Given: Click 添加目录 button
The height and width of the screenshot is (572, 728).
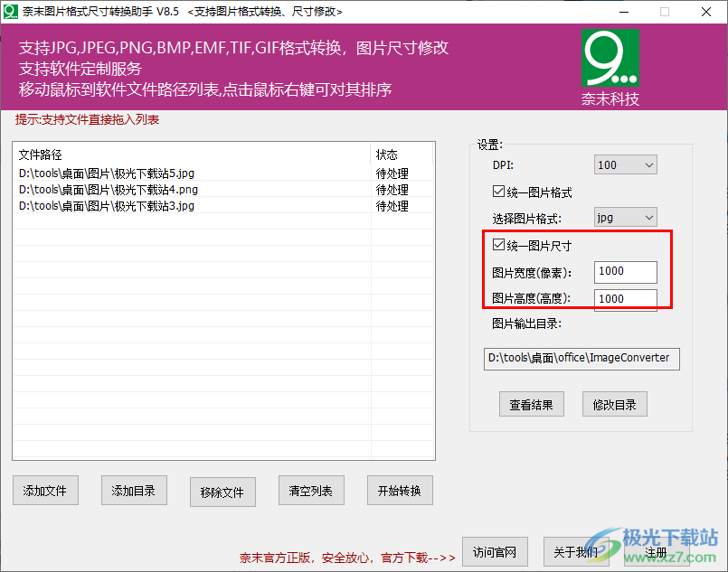Looking at the screenshot, I should 134,491.
